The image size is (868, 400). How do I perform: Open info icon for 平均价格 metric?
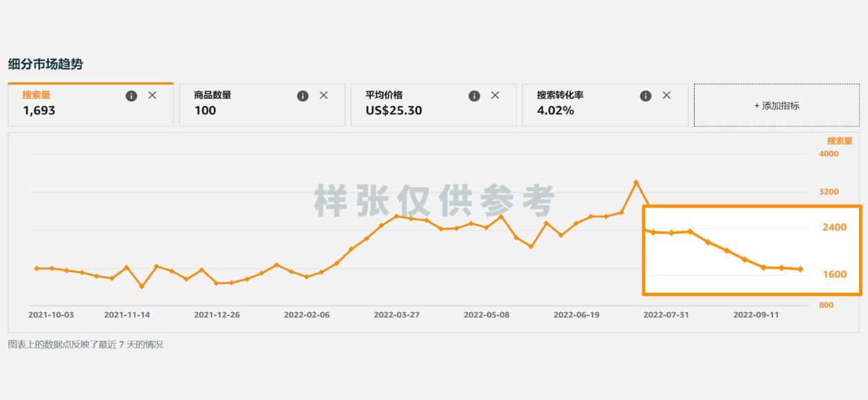474,96
